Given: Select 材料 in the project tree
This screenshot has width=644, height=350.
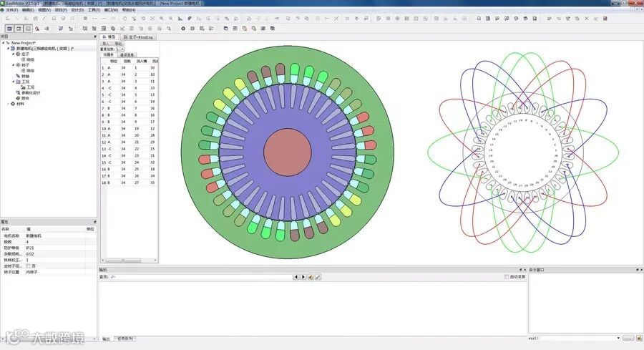Looking at the screenshot, I should [x=20, y=104].
